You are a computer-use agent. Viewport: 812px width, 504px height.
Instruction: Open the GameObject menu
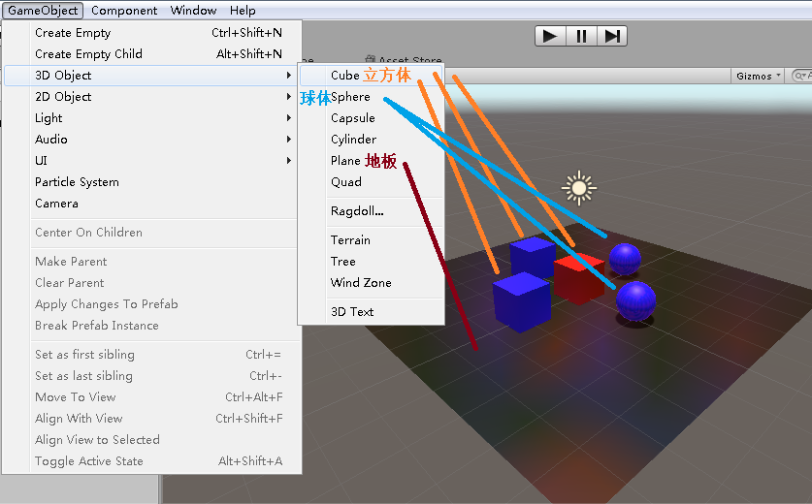tap(43, 11)
